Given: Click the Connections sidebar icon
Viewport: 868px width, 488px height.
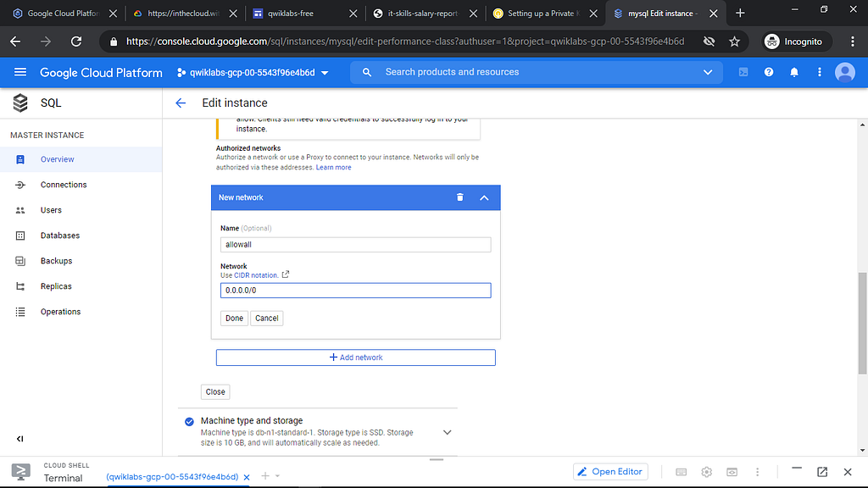Looking at the screenshot, I should click(20, 185).
